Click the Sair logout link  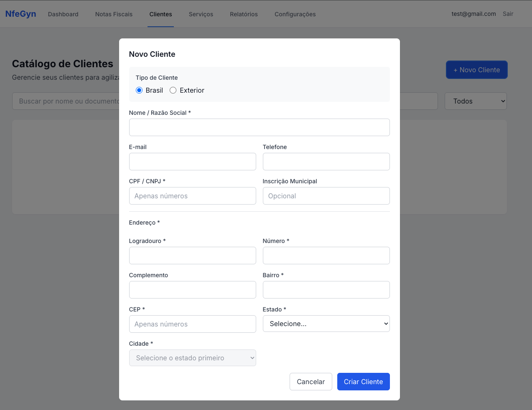508,14
